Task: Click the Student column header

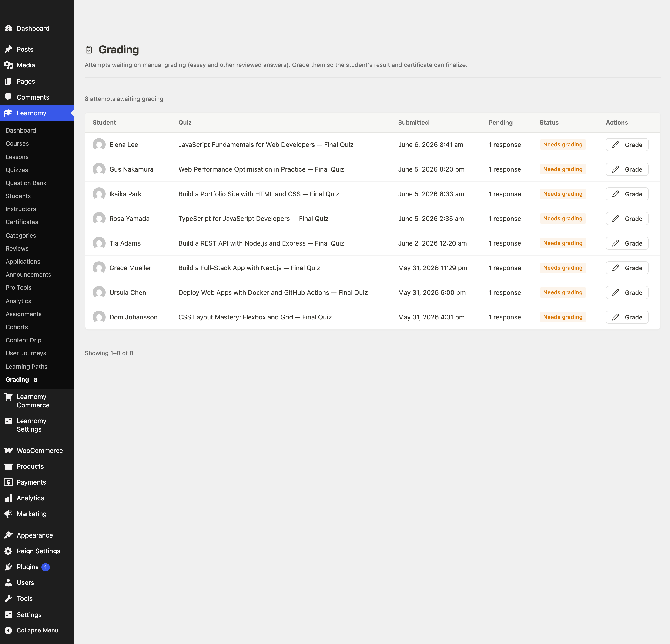Action: [x=104, y=122]
